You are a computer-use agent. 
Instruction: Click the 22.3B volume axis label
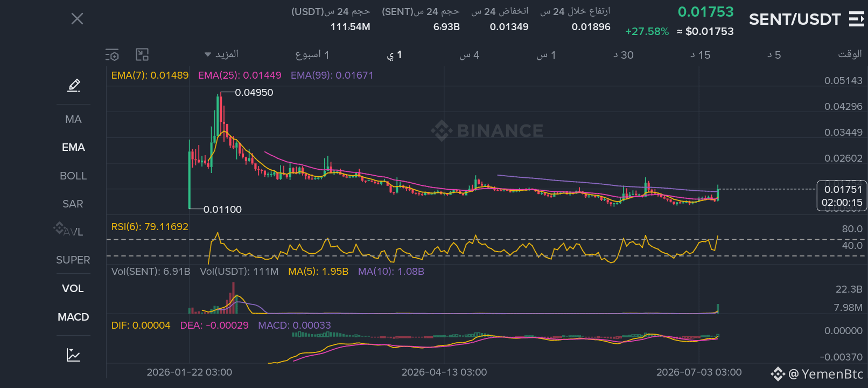(849, 289)
